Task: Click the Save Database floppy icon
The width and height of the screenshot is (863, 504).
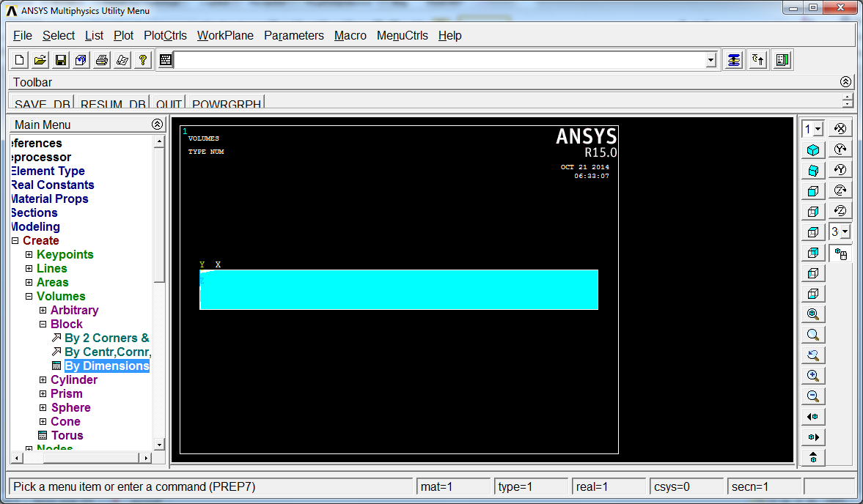Action: point(61,60)
